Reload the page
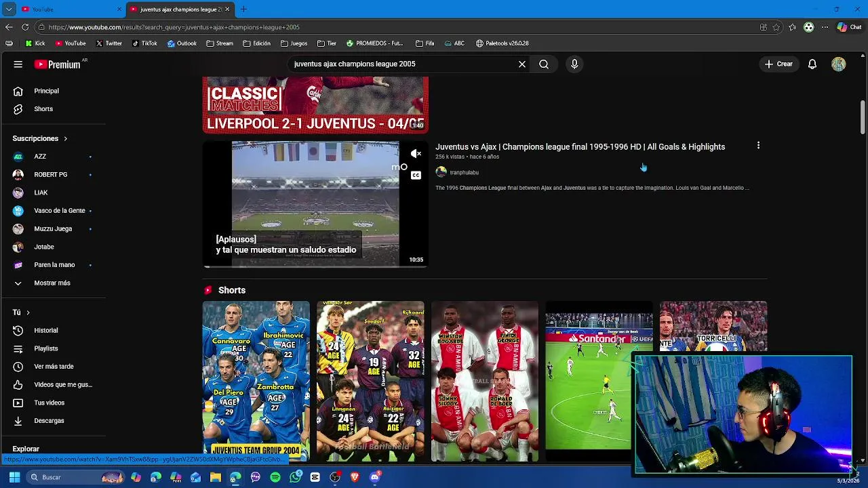Image resolution: width=868 pixels, height=488 pixels. click(x=25, y=27)
